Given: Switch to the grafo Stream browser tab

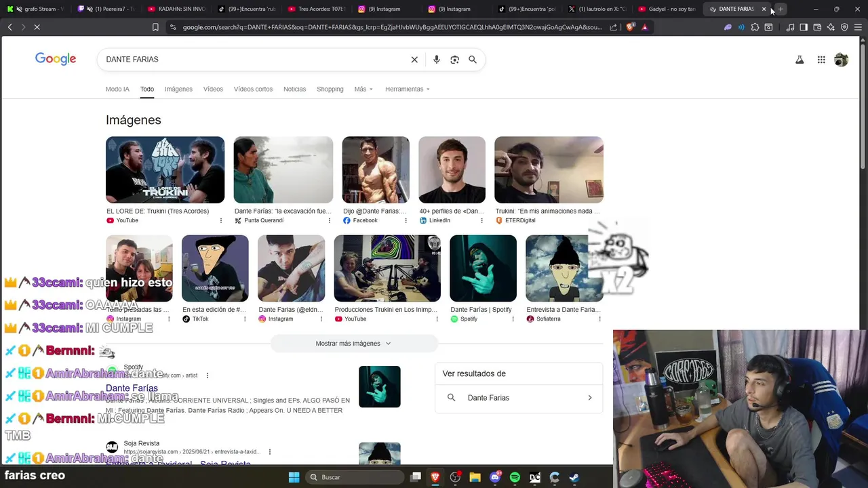Looking at the screenshot, I should [x=37, y=9].
